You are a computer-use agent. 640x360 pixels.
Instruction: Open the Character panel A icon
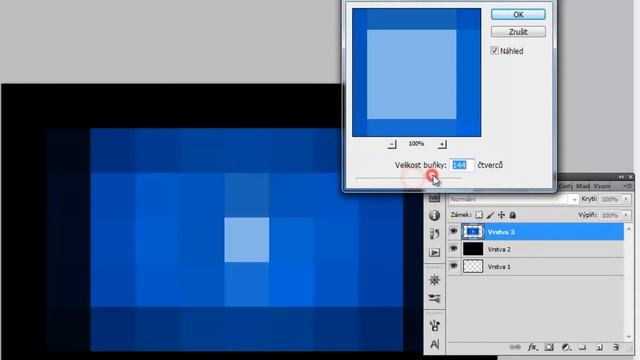click(x=434, y=344)
